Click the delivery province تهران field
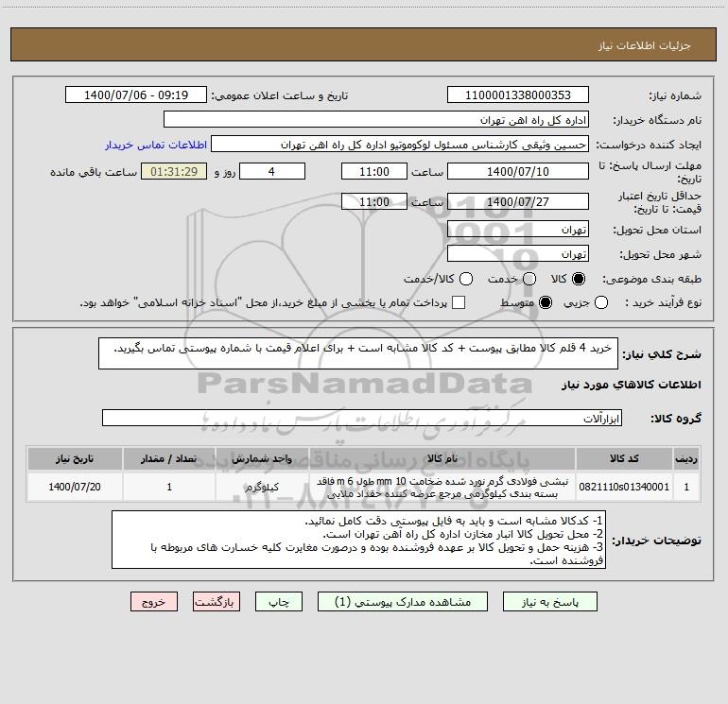 518,229
